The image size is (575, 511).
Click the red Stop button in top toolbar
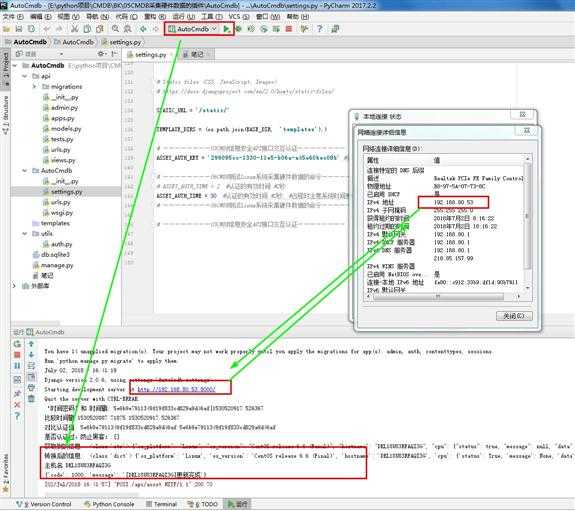[289, 29]
